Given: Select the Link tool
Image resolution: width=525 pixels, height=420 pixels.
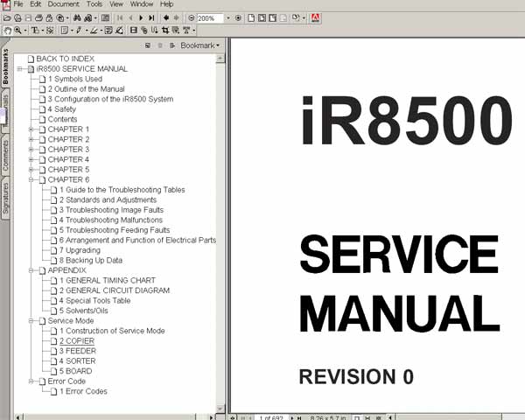Looking at the screenshot, I should [144, 31].
